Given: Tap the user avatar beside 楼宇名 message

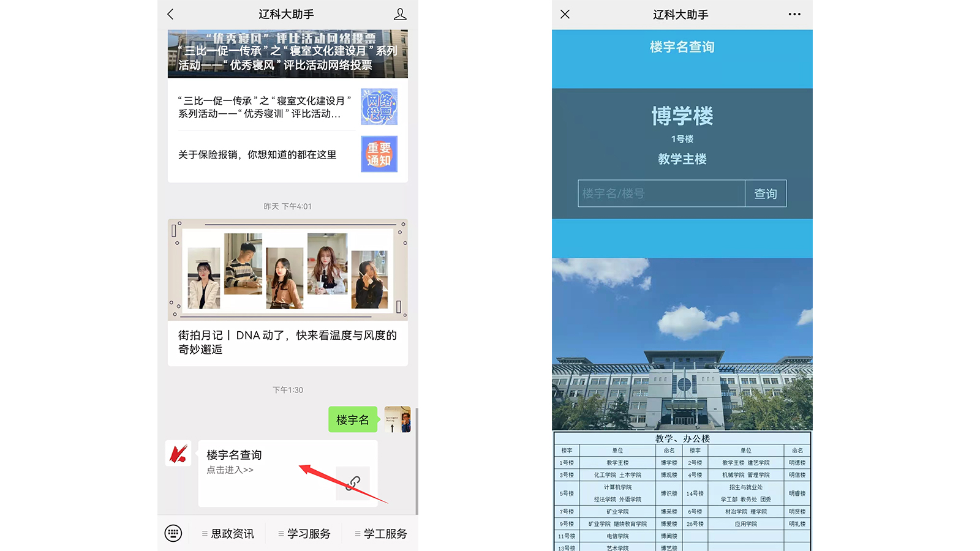Looking at the screenshot, I should pyautogui.click(x=397, y=419).
